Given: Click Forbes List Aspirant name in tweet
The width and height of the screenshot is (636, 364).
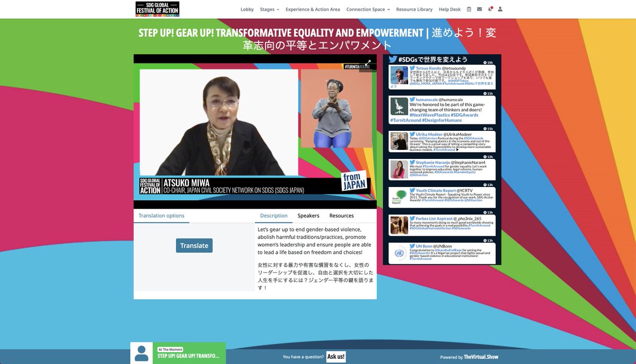Looking at the screenshot, I should coord(434,218).
